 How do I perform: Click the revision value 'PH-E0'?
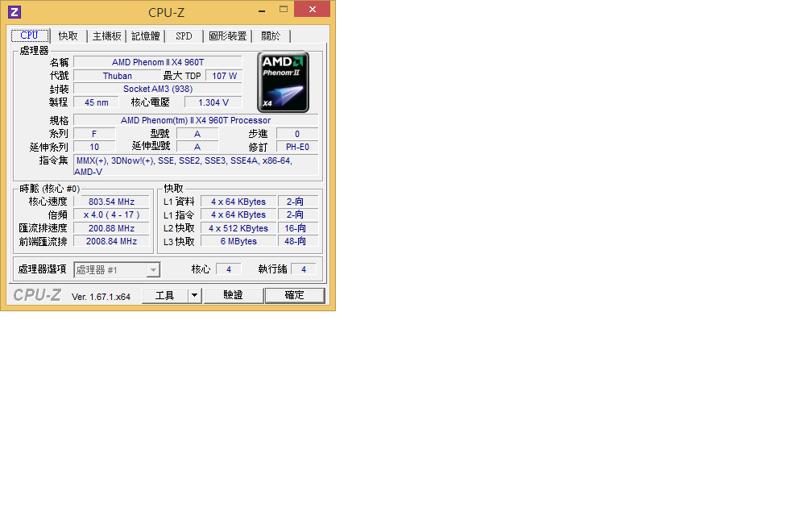tap(297, 148)
